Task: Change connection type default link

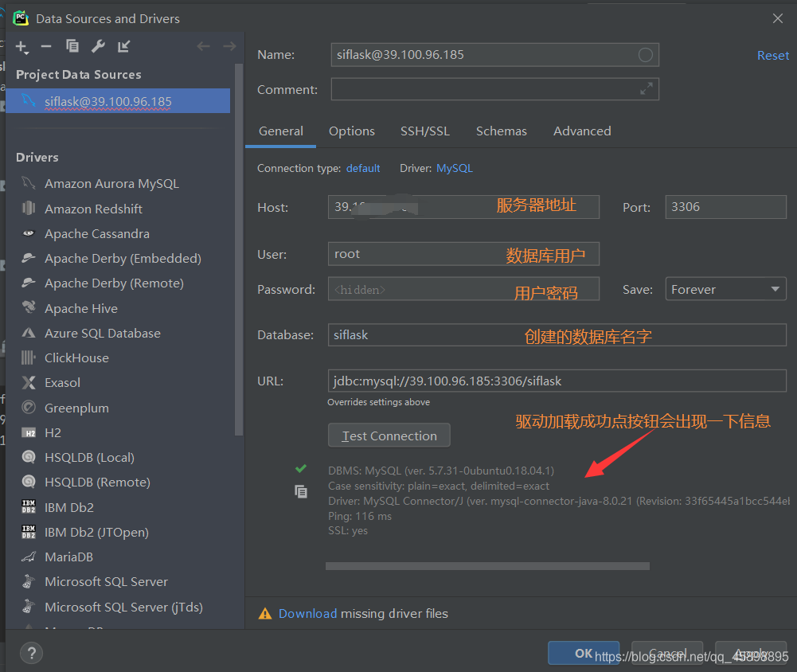Action: coord(363,168)
